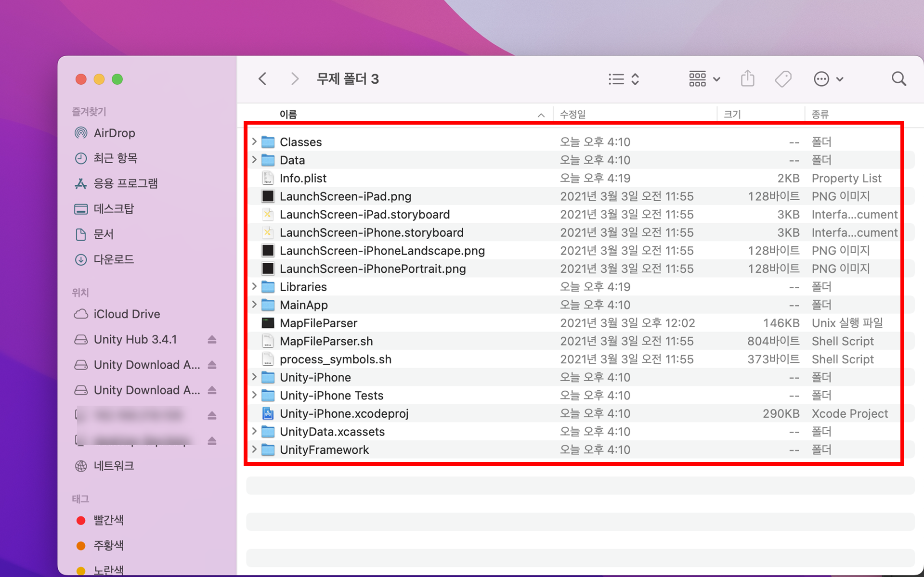The height and width of the screenshot is (577, 924).
Task: Click the Search magnifier icon
Action: coord(898,79)
